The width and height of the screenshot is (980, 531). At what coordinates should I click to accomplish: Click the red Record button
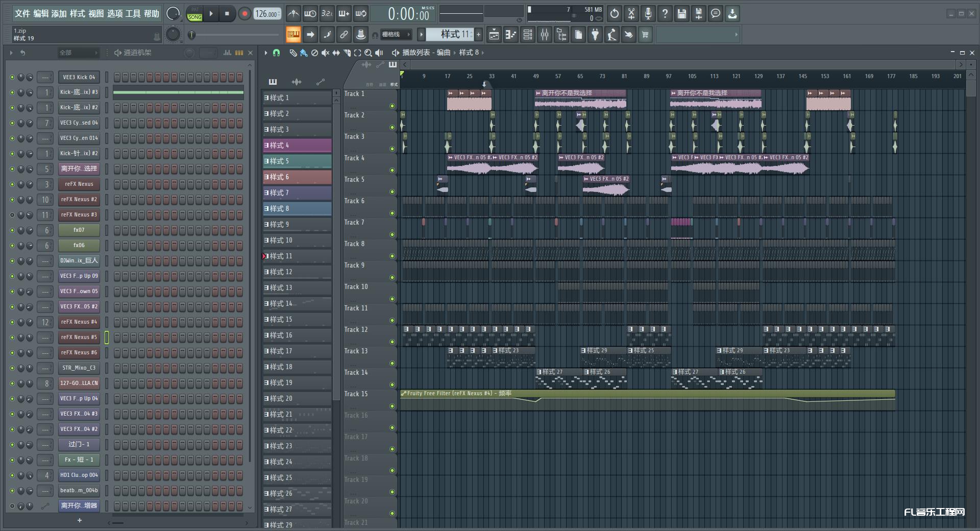(244, 14)
